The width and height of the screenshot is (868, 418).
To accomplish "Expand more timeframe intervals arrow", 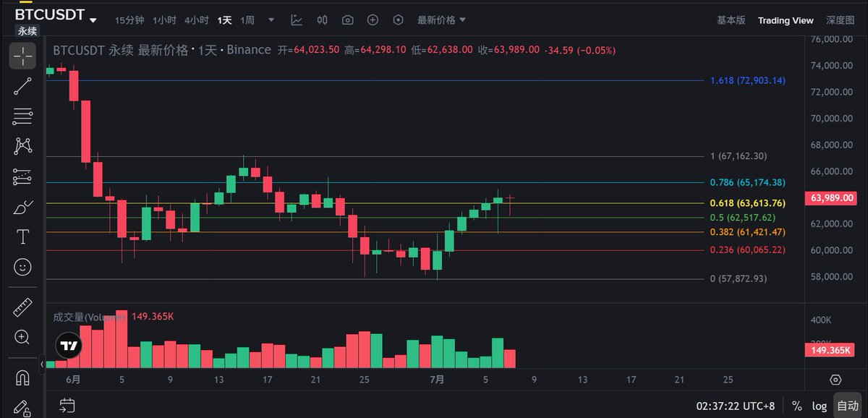I will 271,20.
